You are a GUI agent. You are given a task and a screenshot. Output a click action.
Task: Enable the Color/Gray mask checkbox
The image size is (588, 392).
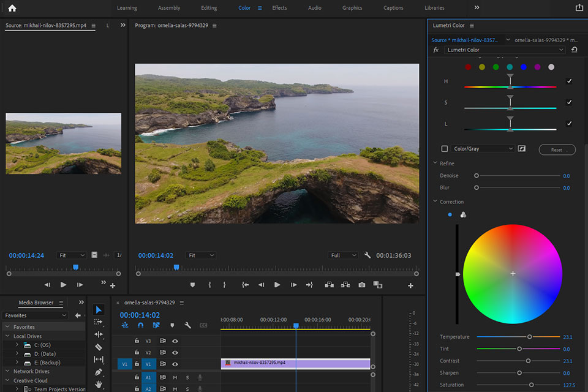[445, 149]
